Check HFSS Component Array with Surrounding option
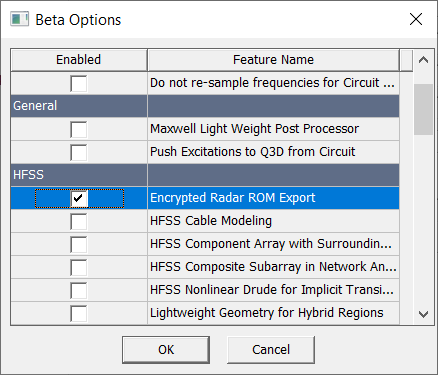Screen dimensions: 438x375 pyautogui.click(x=79, y=244)
